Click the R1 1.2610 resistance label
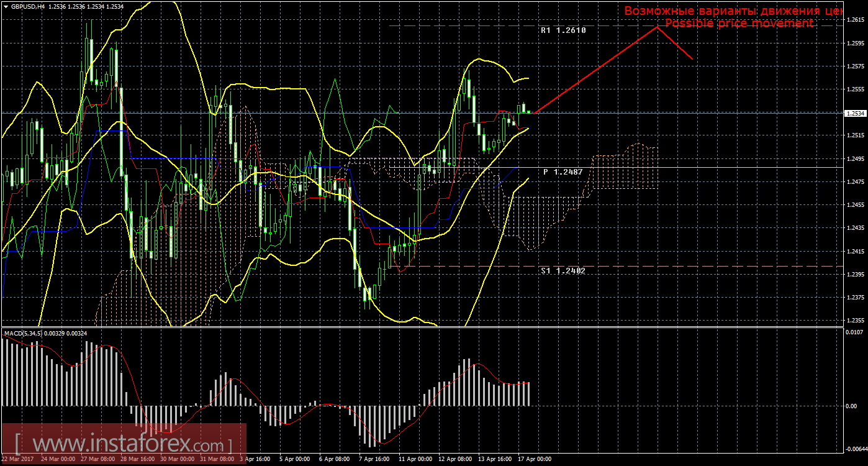 tap(563, 30)
